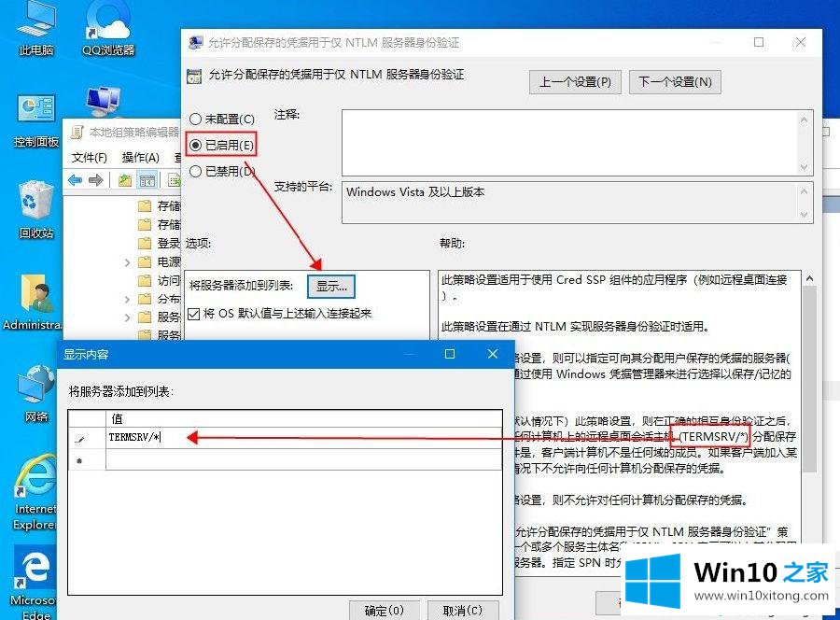This screenshot has width=840, height=620.
Task: Select the 分布 folder in tree
Action: tap(159, 299)
